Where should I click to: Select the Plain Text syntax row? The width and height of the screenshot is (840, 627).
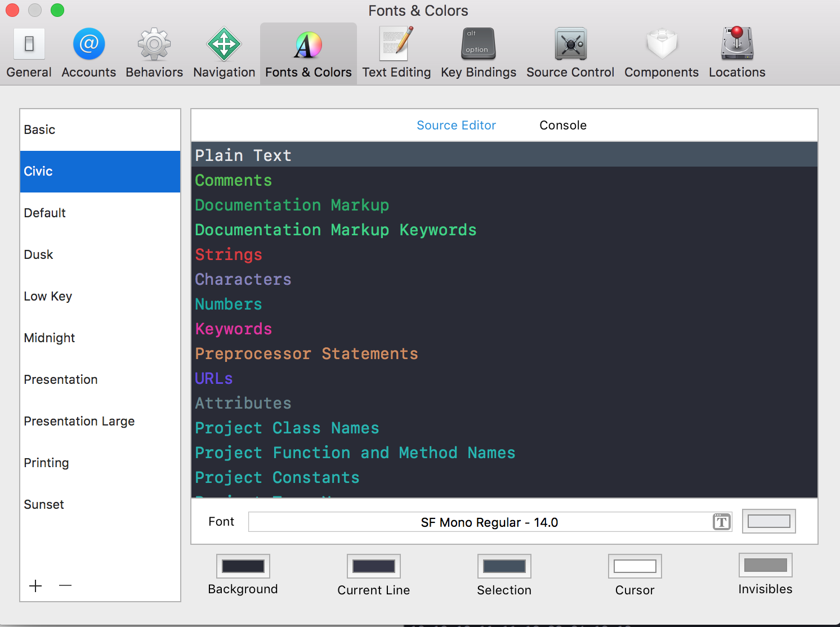[504, 155]
